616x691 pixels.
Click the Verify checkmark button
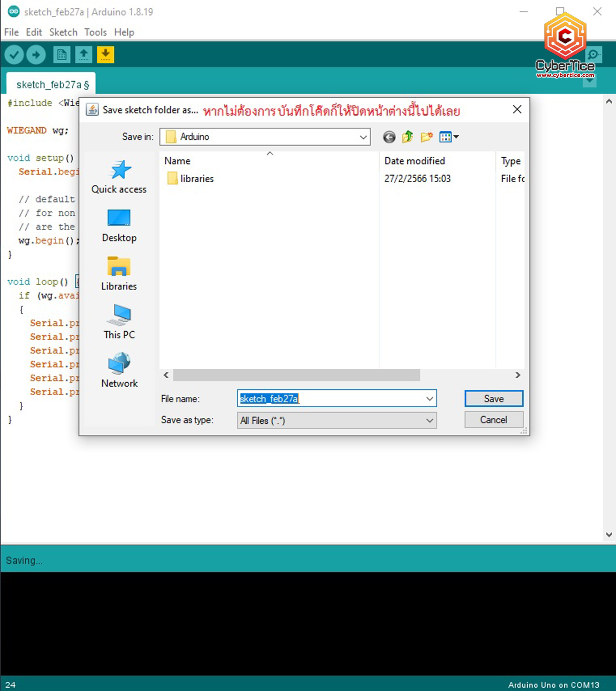(14, 55)
